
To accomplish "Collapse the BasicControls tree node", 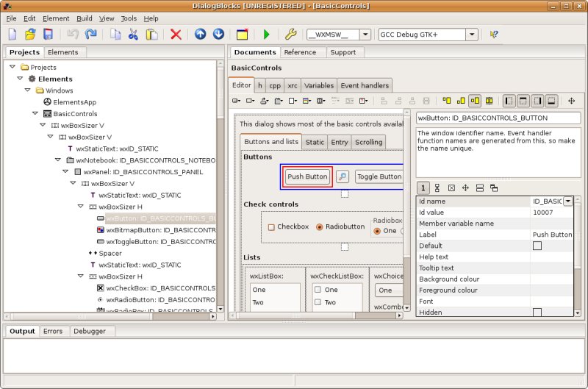I will point(35,113).
